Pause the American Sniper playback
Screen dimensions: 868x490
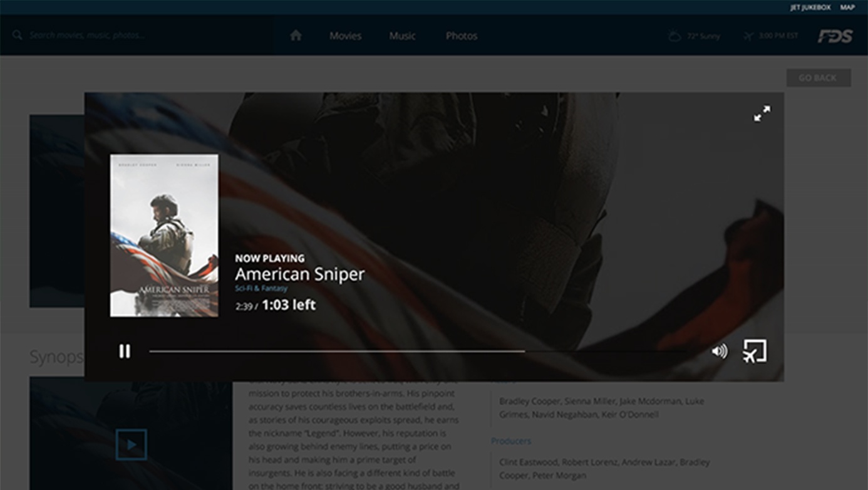pyautogui.click(x=125, y=352)
